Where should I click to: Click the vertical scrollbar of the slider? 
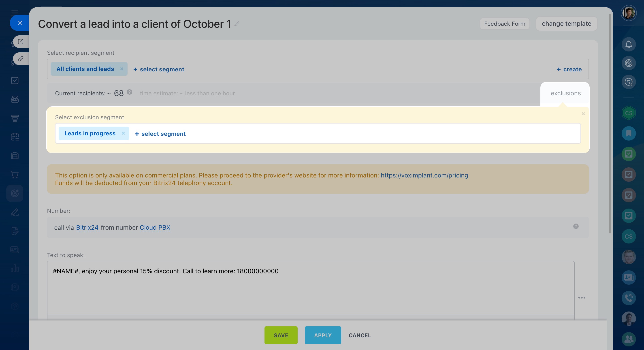[610, 125]
